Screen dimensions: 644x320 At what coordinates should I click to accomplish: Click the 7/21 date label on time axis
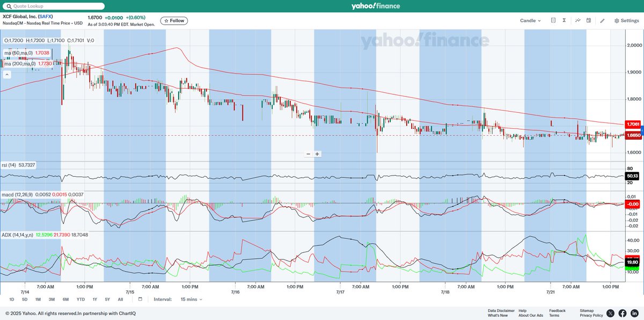point(550,293)
